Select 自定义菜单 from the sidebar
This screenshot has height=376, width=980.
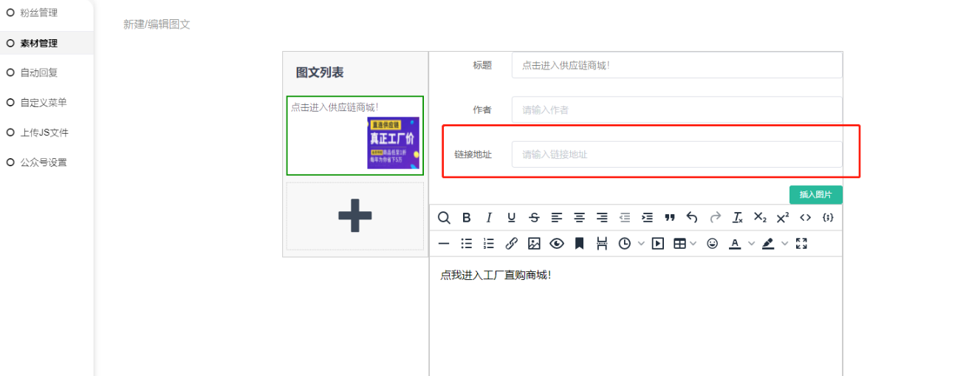click(43, 103)
